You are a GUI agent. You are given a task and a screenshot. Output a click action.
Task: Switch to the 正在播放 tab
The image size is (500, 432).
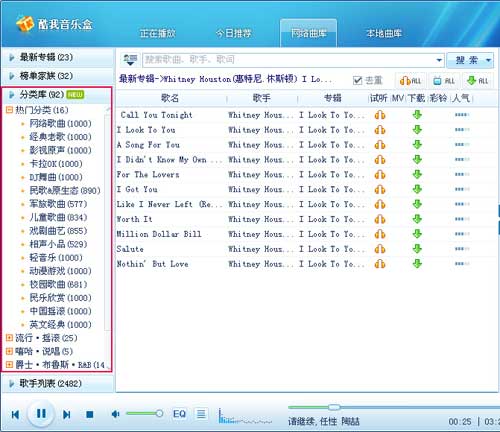point(157,33)
